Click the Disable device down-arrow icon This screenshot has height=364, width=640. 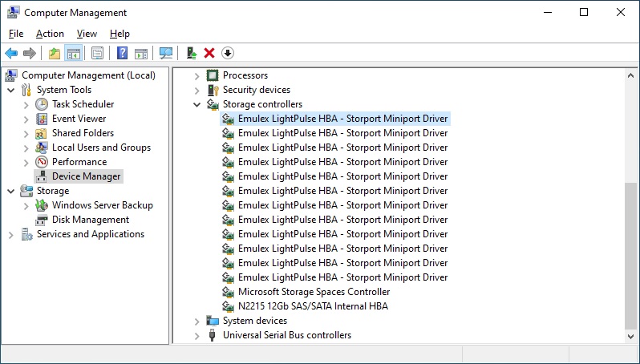pos(228,53)
